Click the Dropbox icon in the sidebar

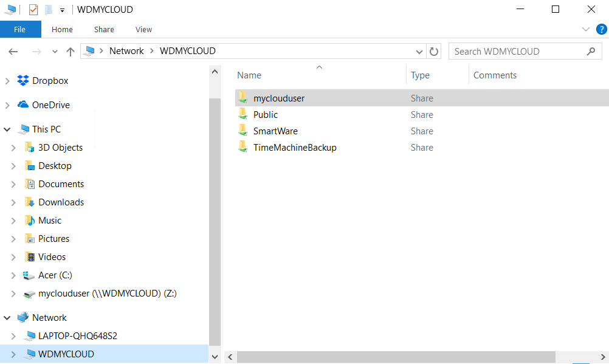(x=23, y=80)
